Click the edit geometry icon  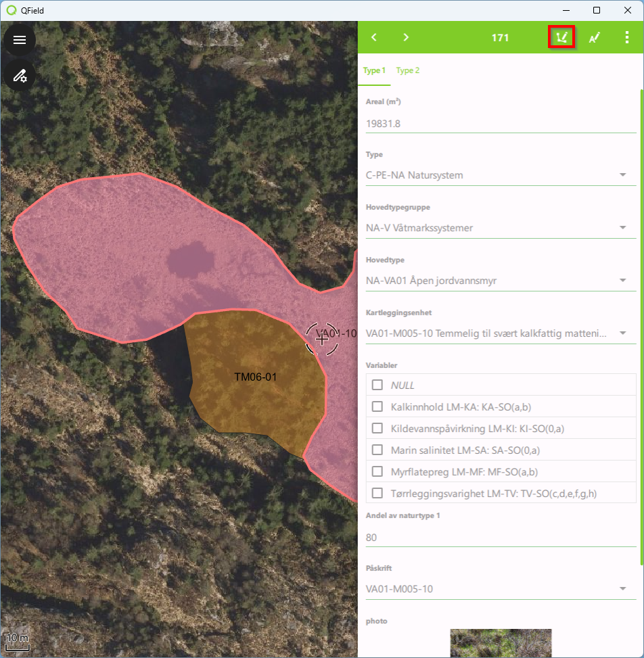click(561, 37)
